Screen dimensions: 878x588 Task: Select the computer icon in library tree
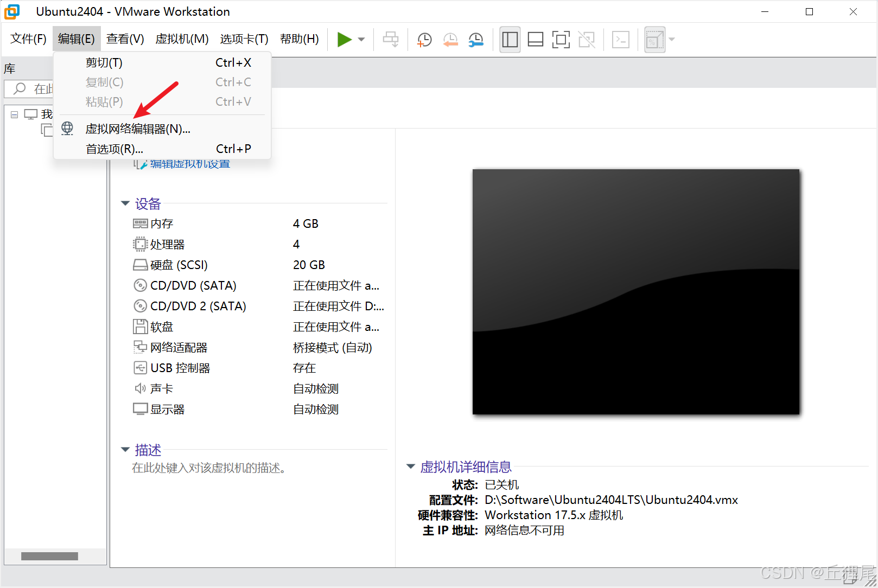pos(31,114)
